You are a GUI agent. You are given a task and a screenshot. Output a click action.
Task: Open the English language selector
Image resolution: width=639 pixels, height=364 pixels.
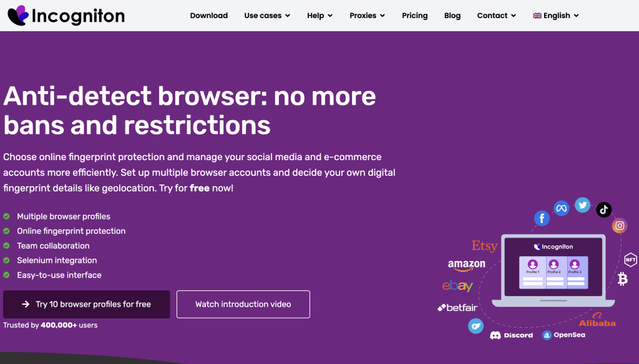[556, 16]
